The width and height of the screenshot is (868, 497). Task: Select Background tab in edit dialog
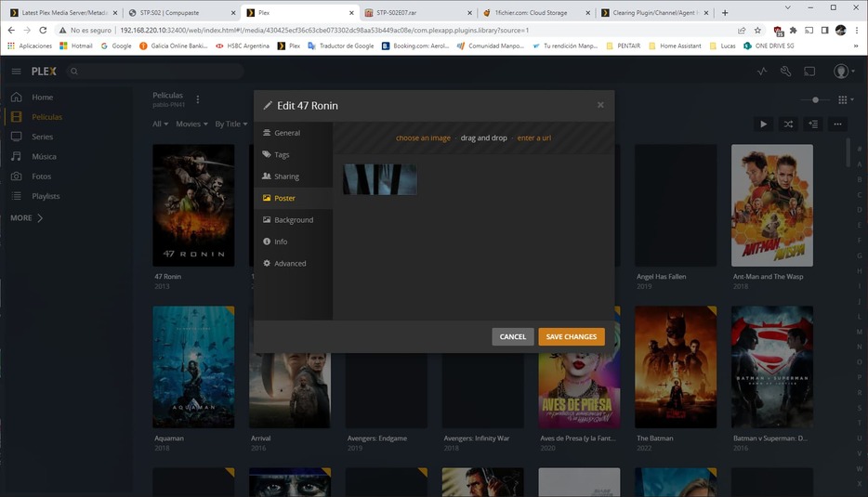[294, 220]
